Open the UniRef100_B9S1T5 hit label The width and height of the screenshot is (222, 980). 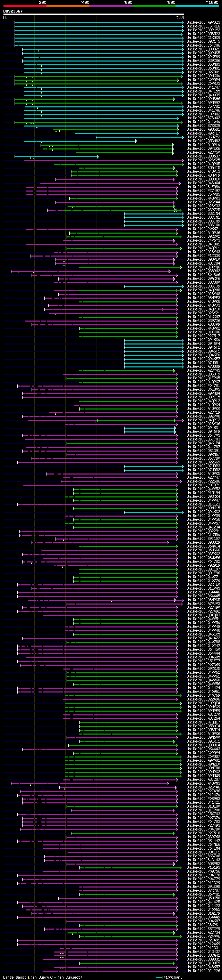[203, 41]
